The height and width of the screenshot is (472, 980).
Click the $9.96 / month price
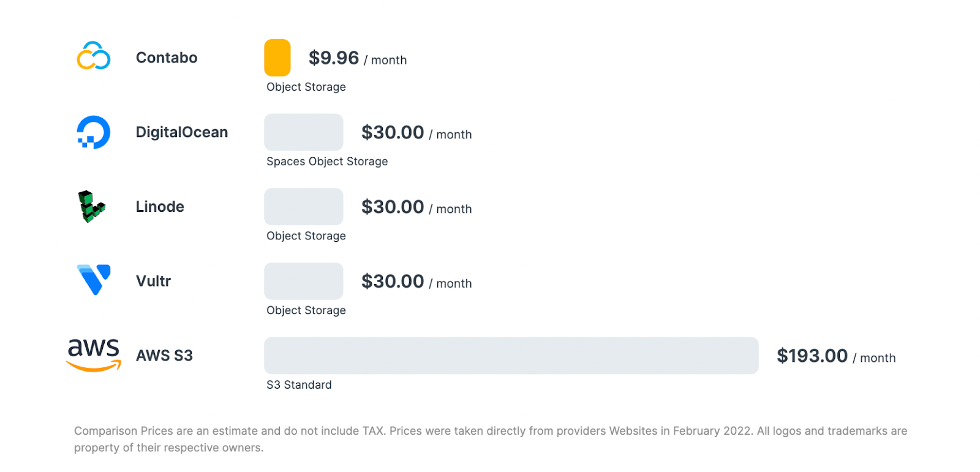coord(357,58)
